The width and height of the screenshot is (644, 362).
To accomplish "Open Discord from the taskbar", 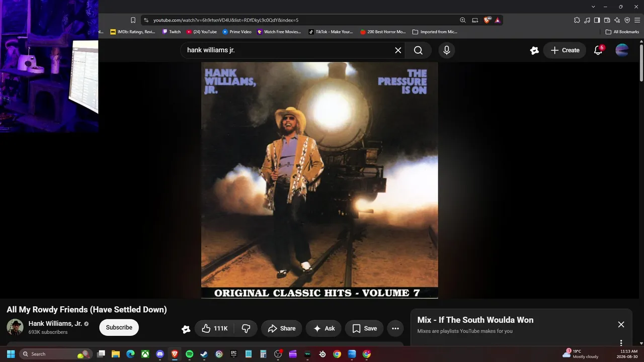I will pos(160,354).
